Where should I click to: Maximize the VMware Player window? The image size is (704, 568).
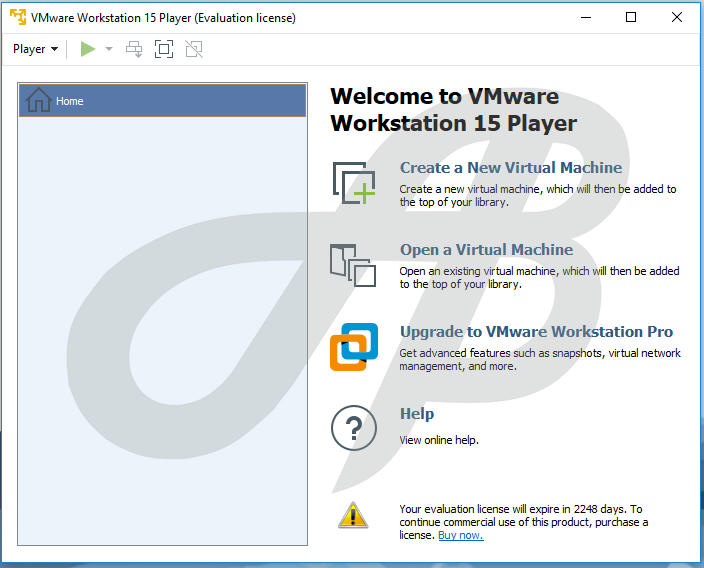click(x=631, y=18)
